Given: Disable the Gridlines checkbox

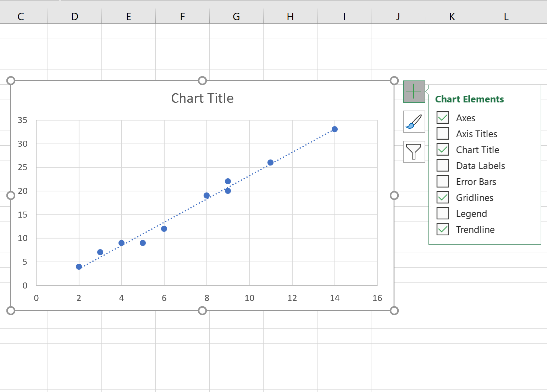Looking at the screenshot, I should click(443, 197).
